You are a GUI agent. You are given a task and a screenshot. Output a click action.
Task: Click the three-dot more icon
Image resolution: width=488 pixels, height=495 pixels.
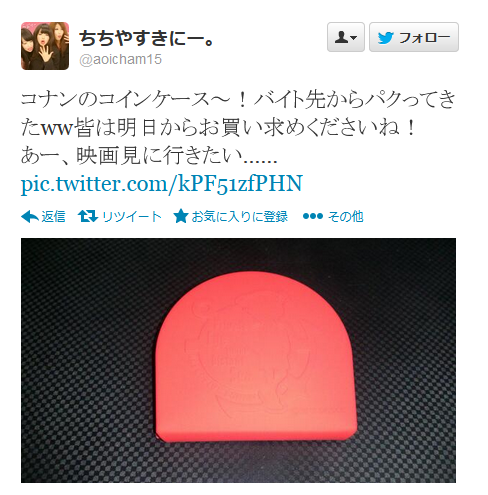pos(313,216)
